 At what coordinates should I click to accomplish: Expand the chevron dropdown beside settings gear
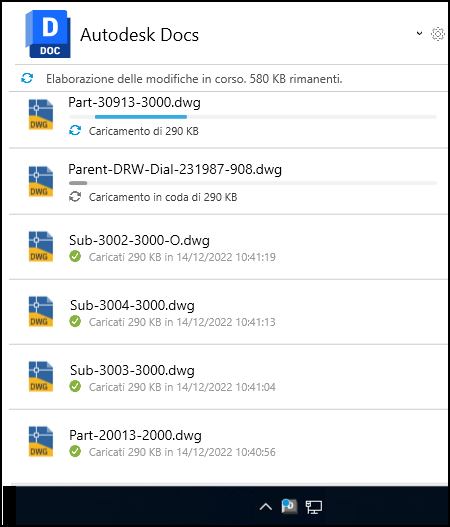(419, 33)
